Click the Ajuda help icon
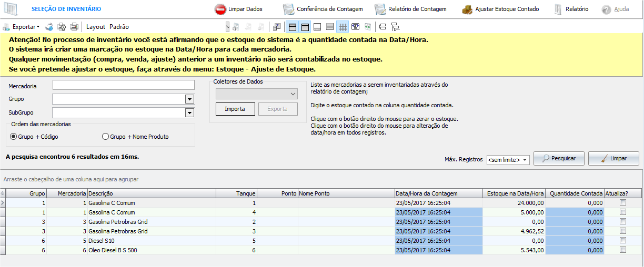 606,9
